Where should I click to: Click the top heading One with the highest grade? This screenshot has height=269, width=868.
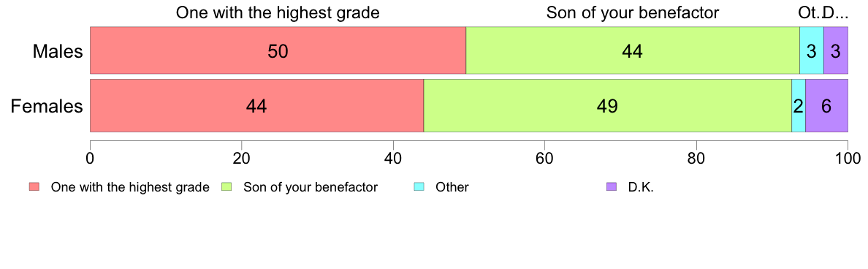pos(278,12)
